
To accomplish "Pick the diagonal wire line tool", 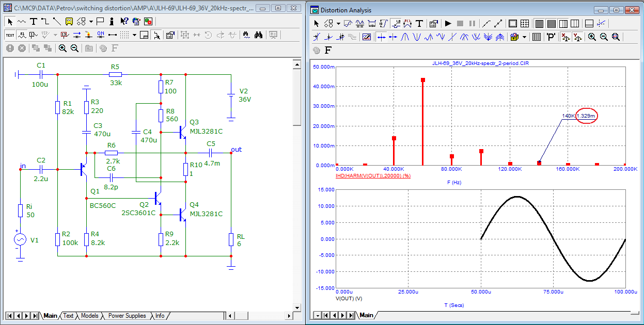I will (57, 22).
